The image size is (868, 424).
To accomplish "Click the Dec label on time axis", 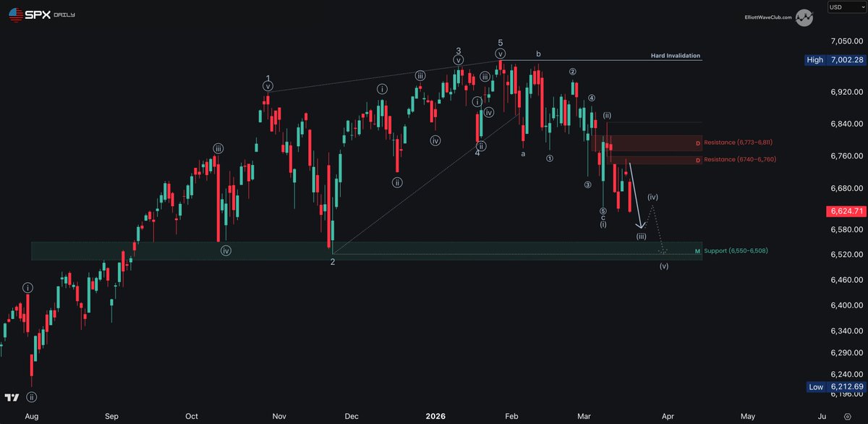I will 352,417.
